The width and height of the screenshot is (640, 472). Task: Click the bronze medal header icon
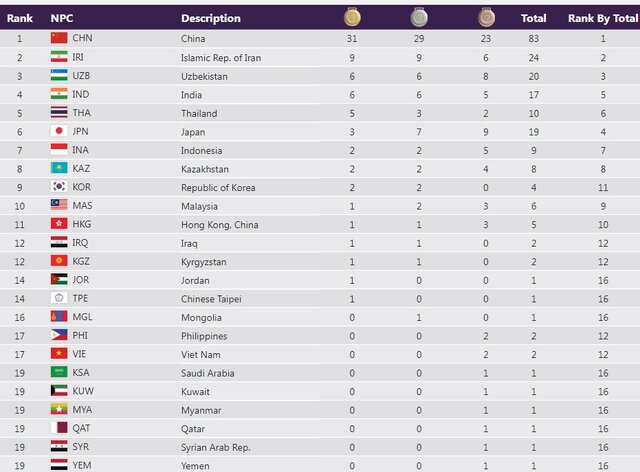tap(484, 17)
